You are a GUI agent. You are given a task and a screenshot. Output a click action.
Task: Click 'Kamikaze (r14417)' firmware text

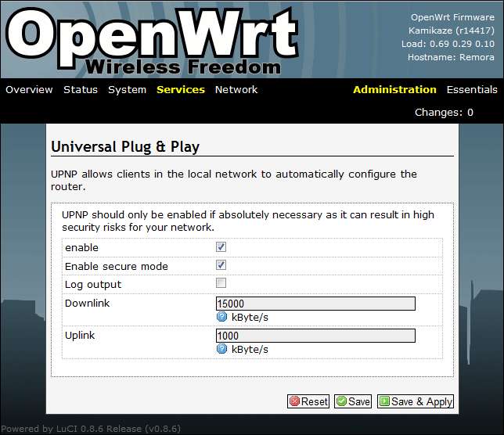pyautogui.click(x=452, y=31)
